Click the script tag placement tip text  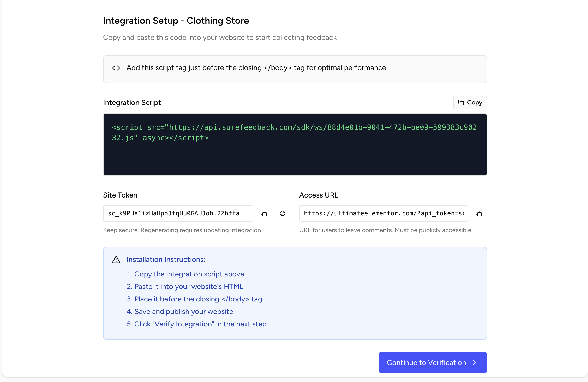257,68
